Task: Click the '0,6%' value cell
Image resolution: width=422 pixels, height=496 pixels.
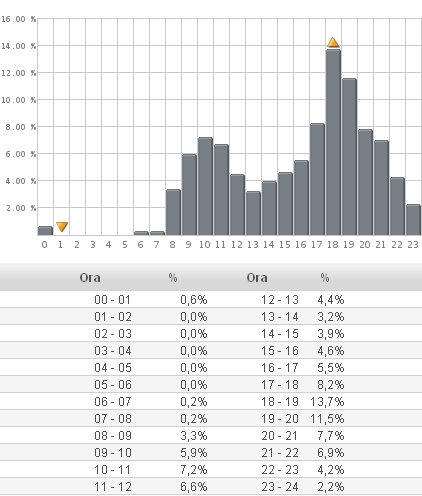Action: [194, 300]
